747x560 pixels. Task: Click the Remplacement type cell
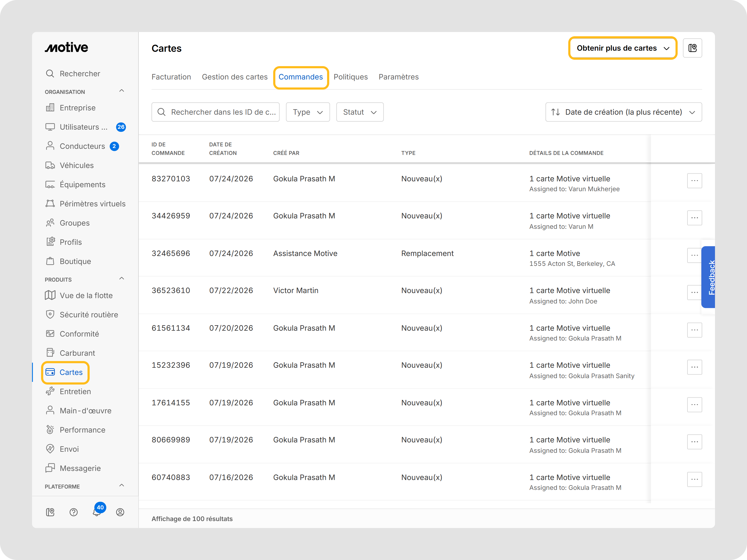(x=427, y=254)
